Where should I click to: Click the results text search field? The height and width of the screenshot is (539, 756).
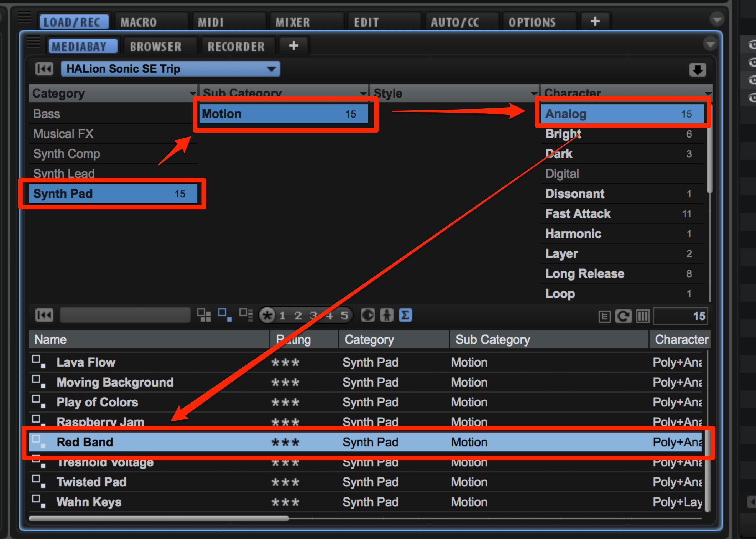point(125,315)
